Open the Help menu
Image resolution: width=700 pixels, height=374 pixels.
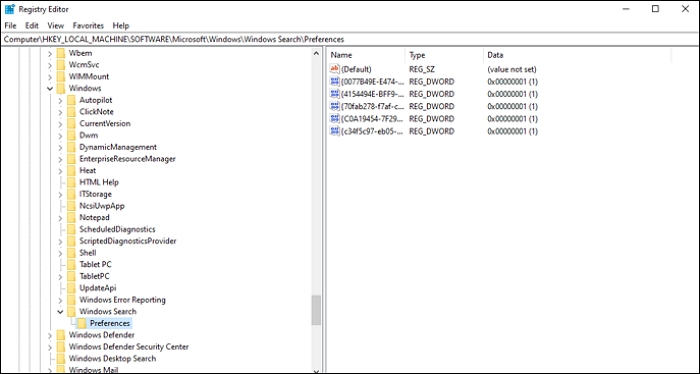tap(121, 25)
